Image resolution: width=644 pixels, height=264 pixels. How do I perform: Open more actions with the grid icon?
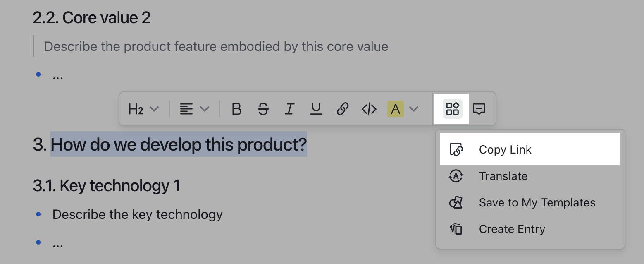(x=453, y=109)
